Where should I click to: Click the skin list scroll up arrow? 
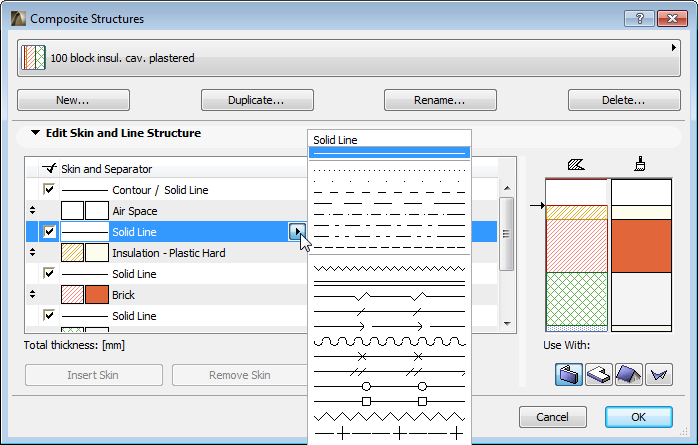tap(507, 188)
